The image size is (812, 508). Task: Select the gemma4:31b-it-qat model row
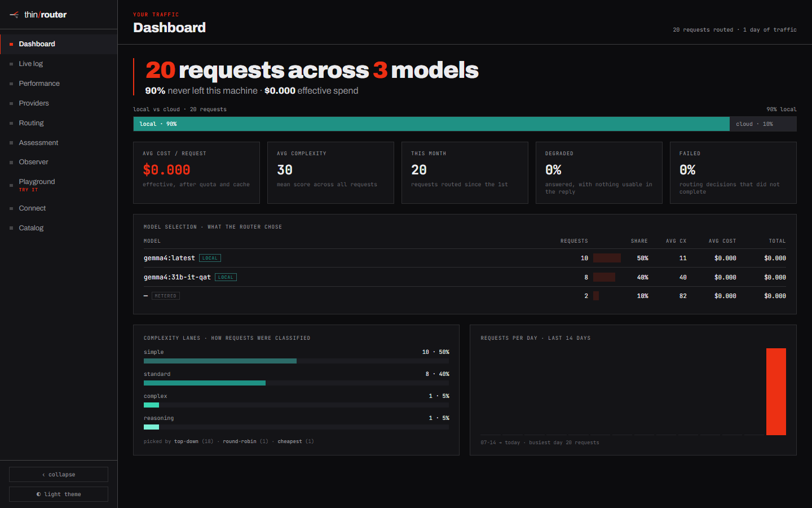point(465,277)
